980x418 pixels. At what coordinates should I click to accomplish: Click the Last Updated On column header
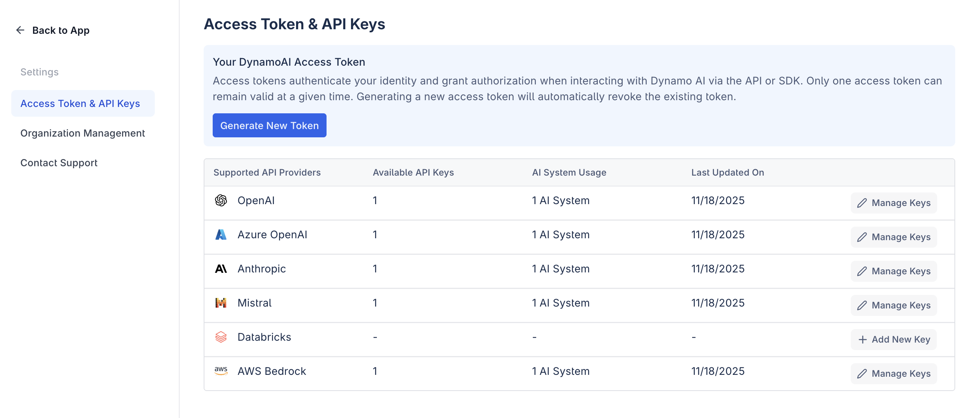click(727, 172)
